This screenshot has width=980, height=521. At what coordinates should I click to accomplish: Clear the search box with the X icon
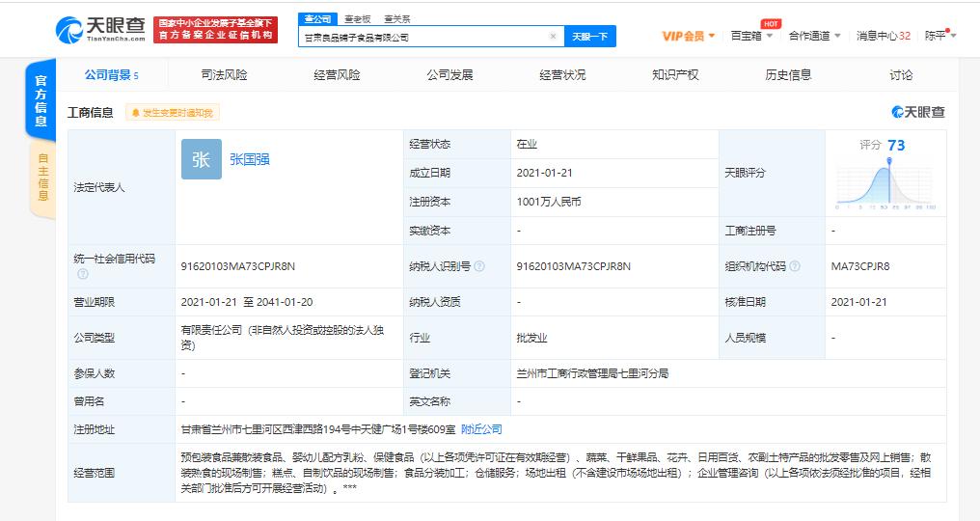click(553, 37)
